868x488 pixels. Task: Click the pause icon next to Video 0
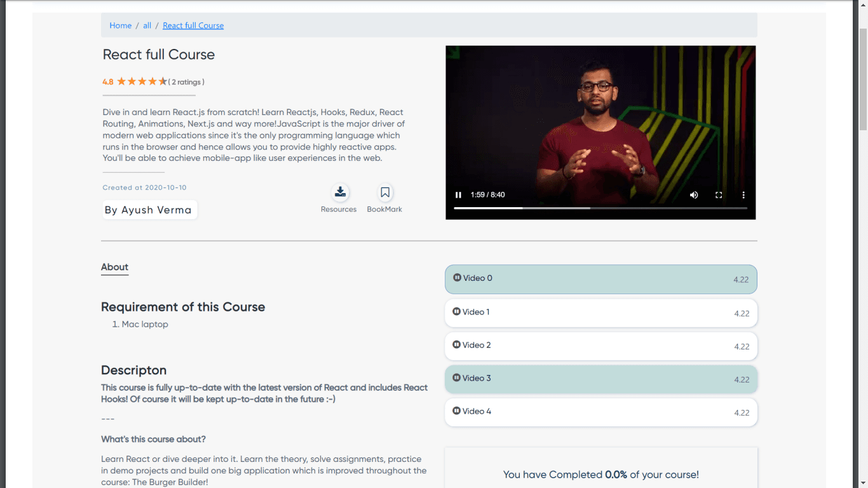457,278
